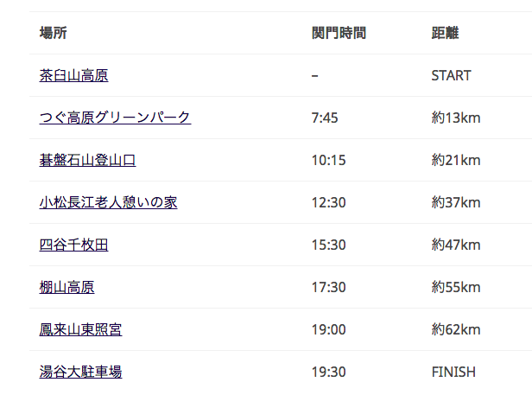
Task: Click the START distance cell
Action: click(x=451, y=75)
